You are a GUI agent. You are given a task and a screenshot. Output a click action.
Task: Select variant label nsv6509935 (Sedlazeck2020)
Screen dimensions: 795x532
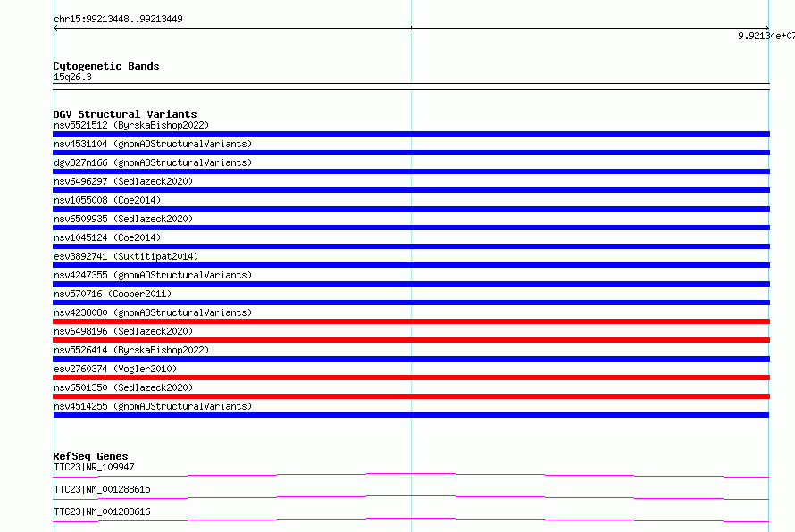pyautogui.click(x=123, y=219)
